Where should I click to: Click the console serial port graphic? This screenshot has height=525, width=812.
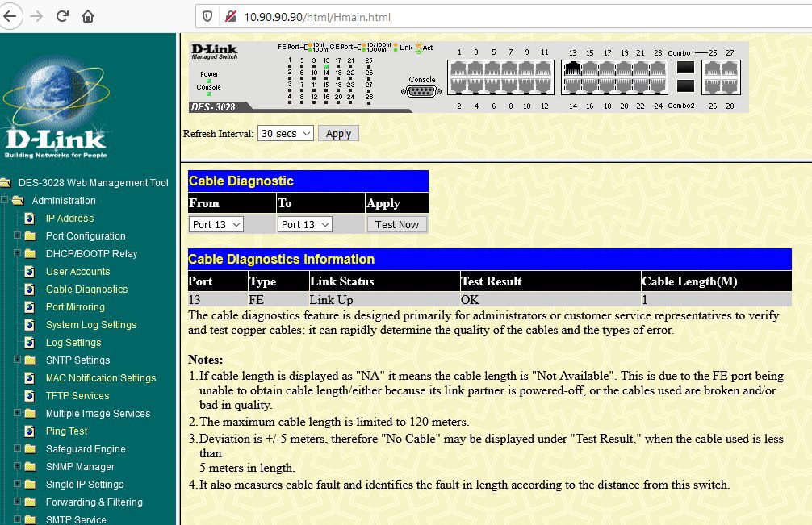[421, 92]
